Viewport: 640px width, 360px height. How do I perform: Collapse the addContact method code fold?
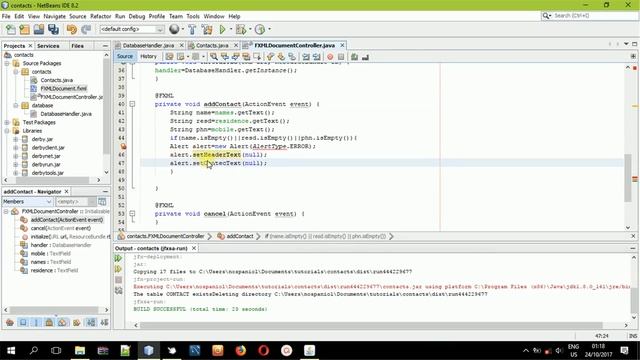132,104
